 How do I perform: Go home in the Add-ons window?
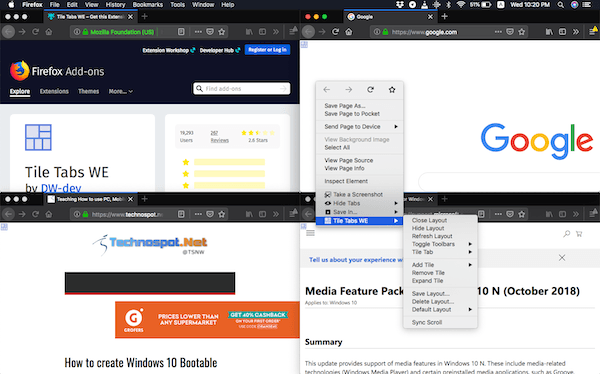(x=49, y=32)
